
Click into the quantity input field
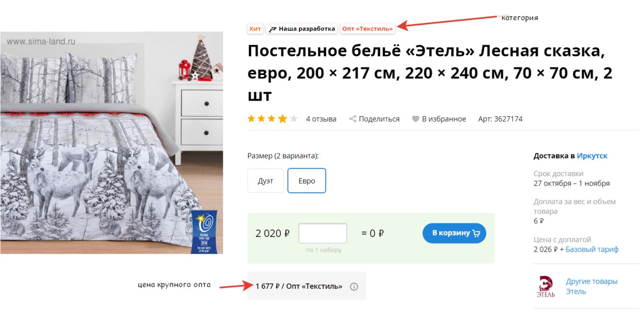pos(323,233)
